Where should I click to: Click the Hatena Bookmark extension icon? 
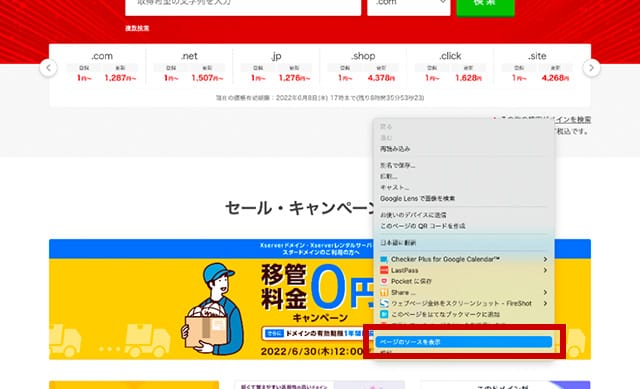pos(384,314)
